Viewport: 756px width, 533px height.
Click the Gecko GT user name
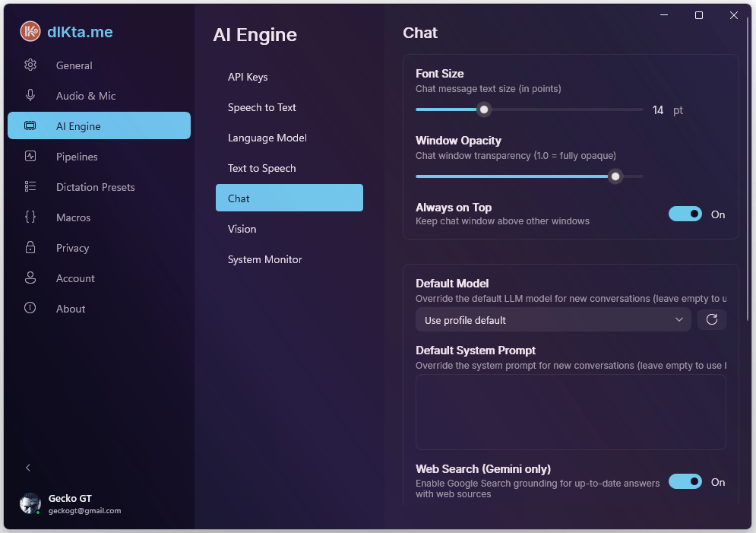coord(70,498)
